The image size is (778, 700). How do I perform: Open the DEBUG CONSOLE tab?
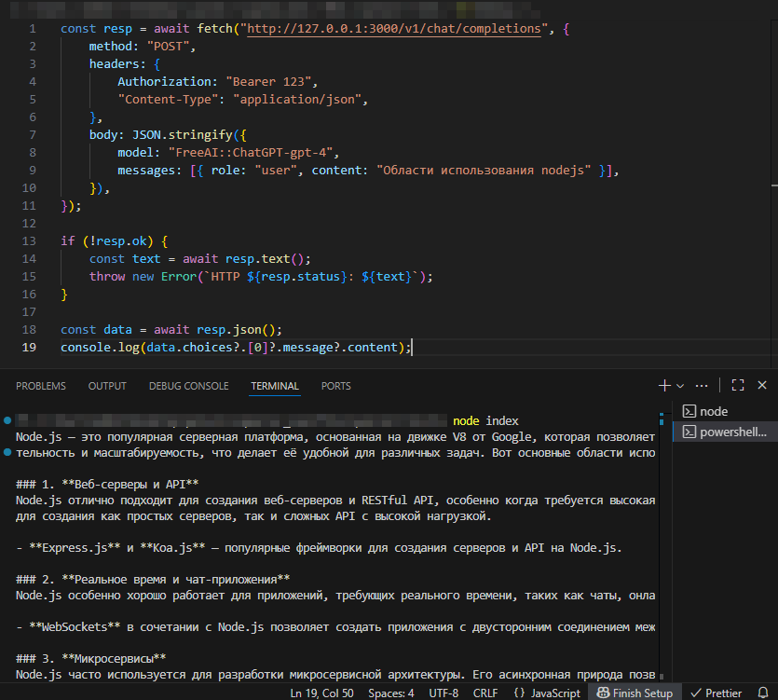tap(188, 386)
